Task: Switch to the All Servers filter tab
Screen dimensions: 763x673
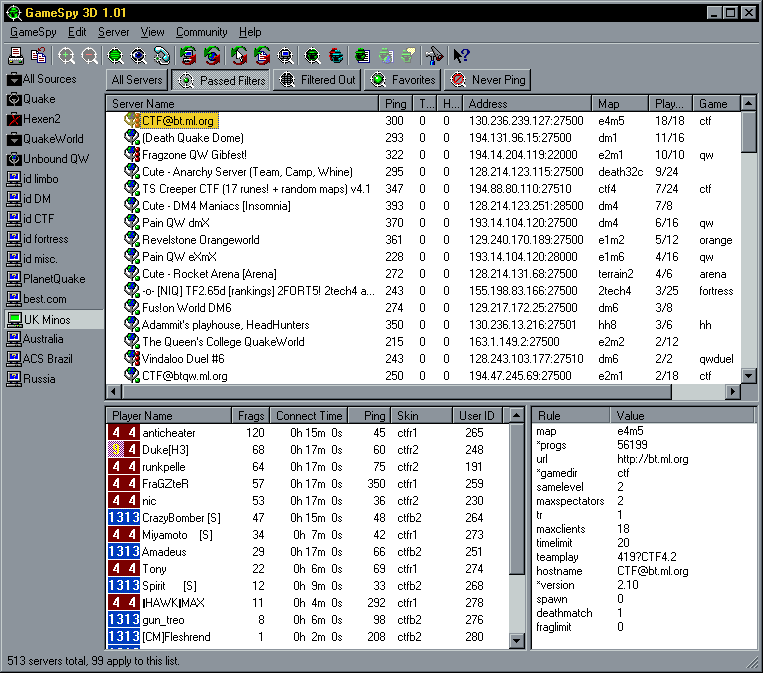Action: coord(137,80)
